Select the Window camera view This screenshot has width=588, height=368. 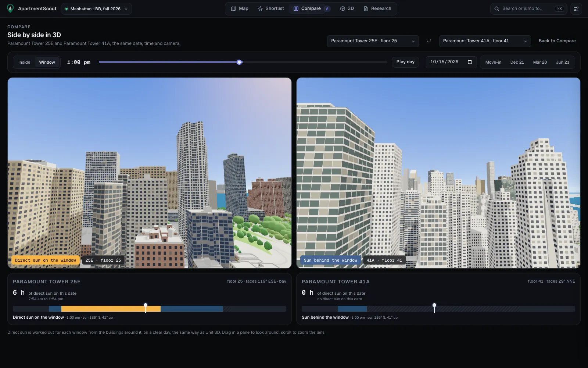[x=47, y=62]
